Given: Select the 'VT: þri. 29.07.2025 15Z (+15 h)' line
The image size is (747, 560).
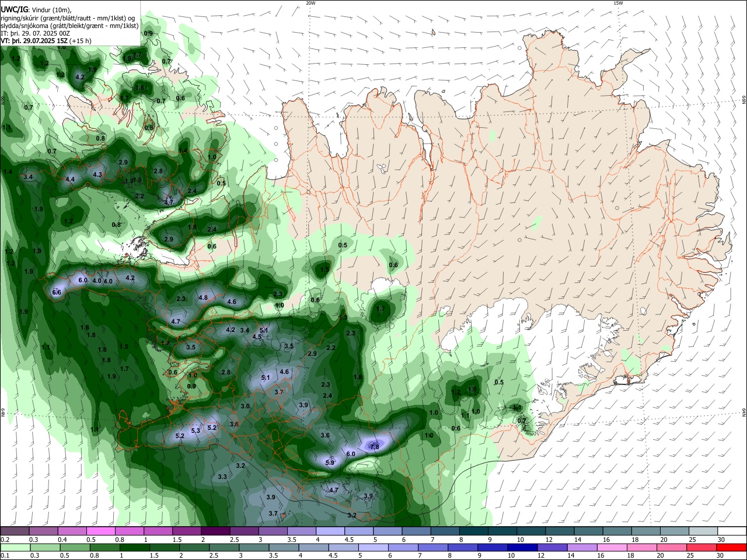Looking at the screenshot, I should pyautogui.click(x=46, y=41).
